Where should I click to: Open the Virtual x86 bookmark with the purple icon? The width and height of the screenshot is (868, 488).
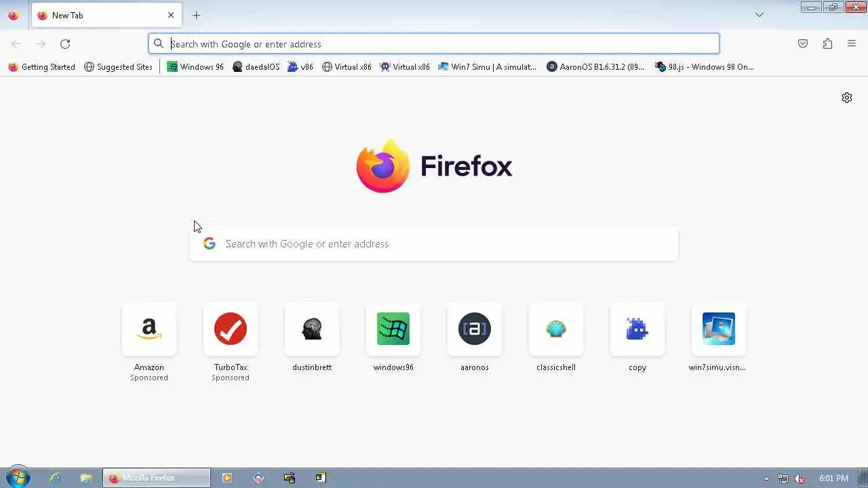(405, 67)
